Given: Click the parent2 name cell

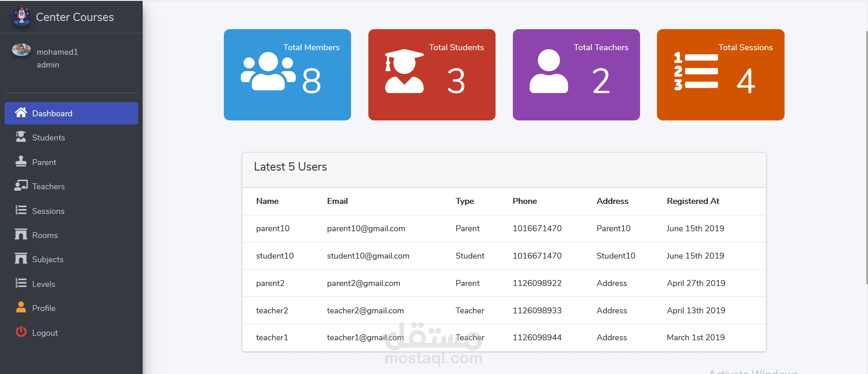Looking at the screenshot, I should point(270,283).
